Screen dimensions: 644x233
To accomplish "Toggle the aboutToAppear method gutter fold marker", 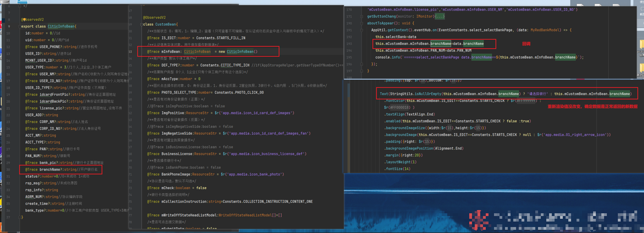I will point(361,23).
